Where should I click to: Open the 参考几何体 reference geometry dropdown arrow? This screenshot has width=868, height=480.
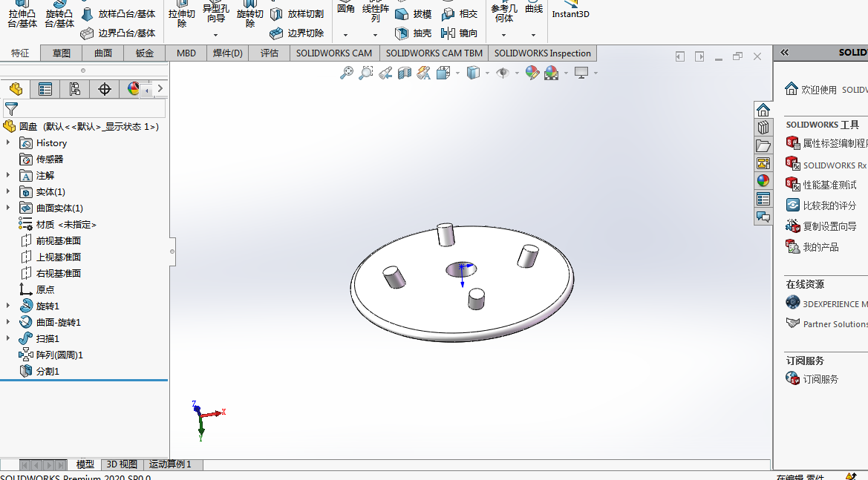503,35
